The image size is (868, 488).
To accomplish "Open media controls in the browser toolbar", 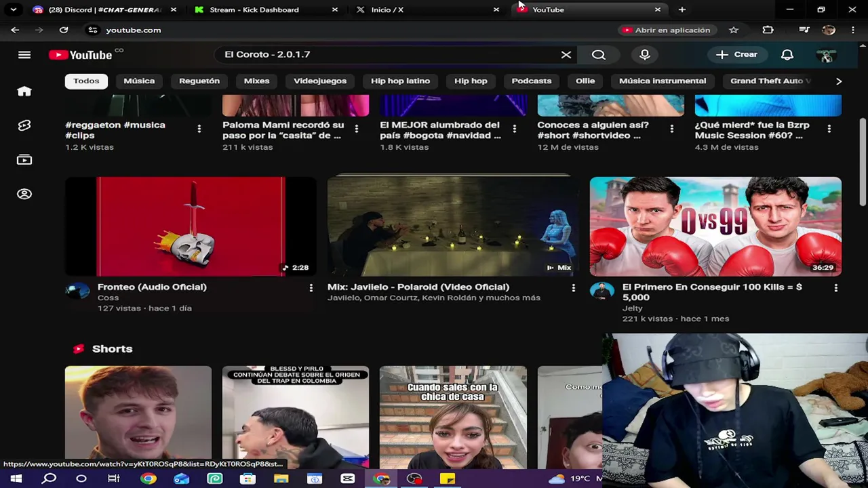I will pos(804,30).
